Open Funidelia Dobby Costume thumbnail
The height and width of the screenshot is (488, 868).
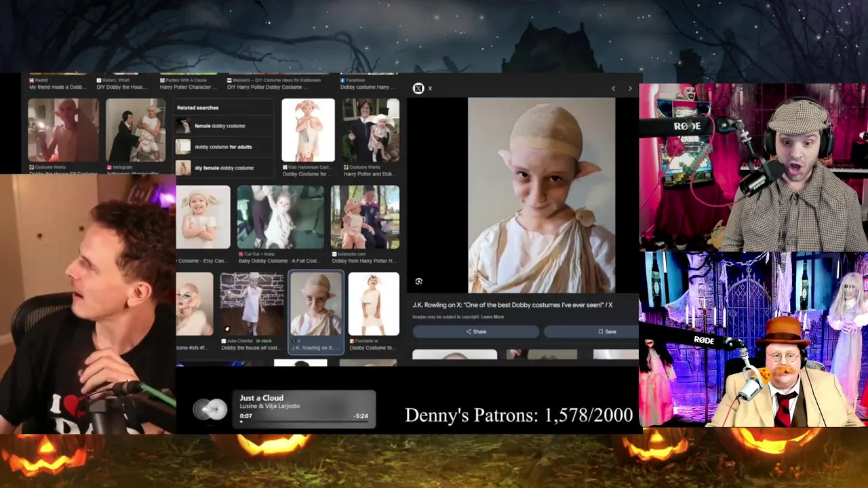click(374, 304)
